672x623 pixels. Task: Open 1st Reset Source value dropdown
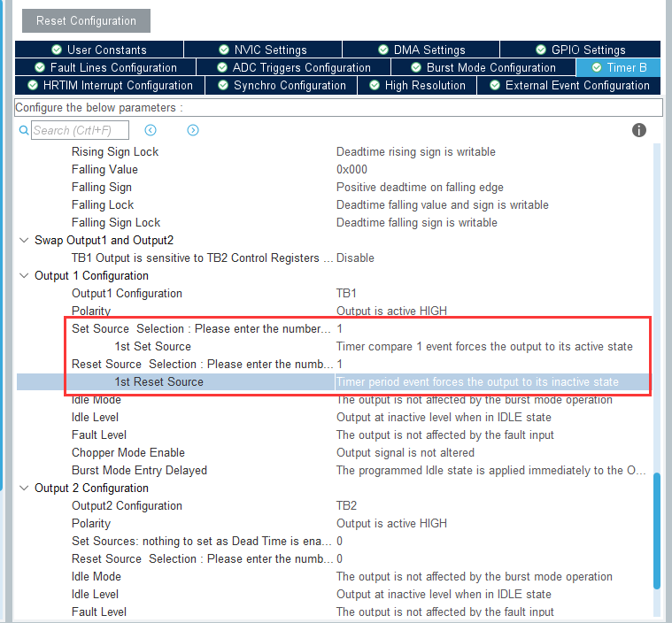(x=477, y=381)
